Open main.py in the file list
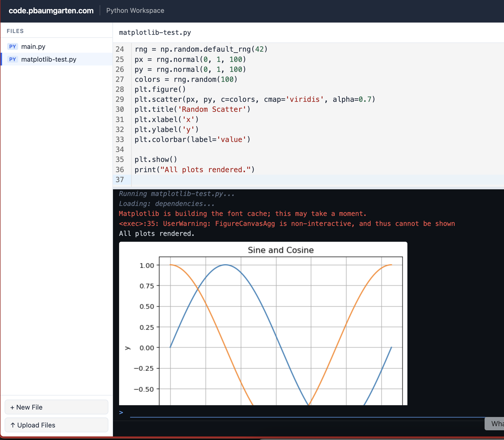This screenshot has width=504, height=440. tap(57, 47)
